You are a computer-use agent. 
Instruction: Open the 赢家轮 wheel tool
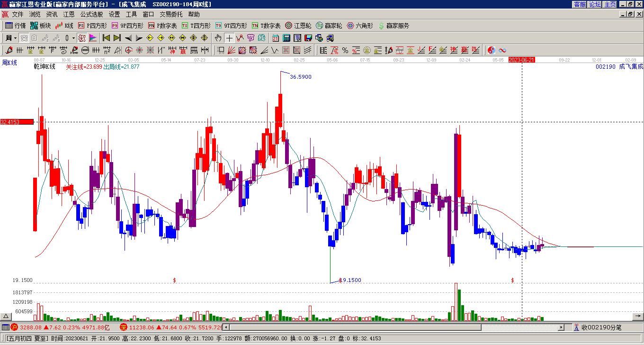329,26
